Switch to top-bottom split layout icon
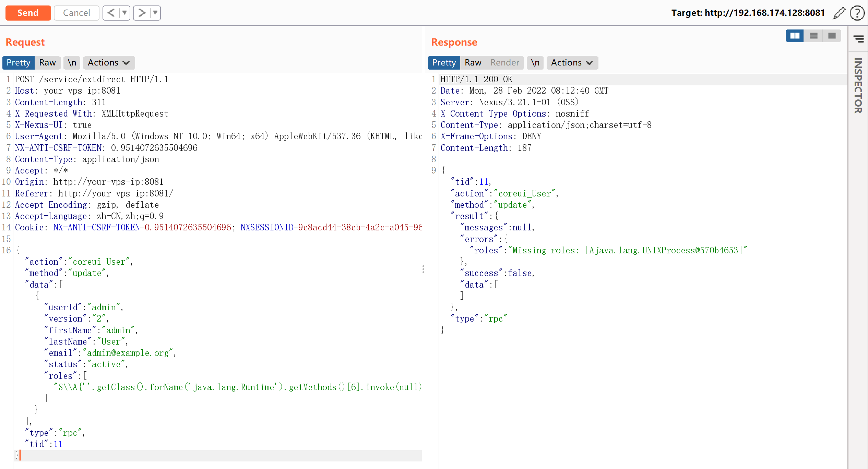Viewport: 868px width, 469px height. 813,36
